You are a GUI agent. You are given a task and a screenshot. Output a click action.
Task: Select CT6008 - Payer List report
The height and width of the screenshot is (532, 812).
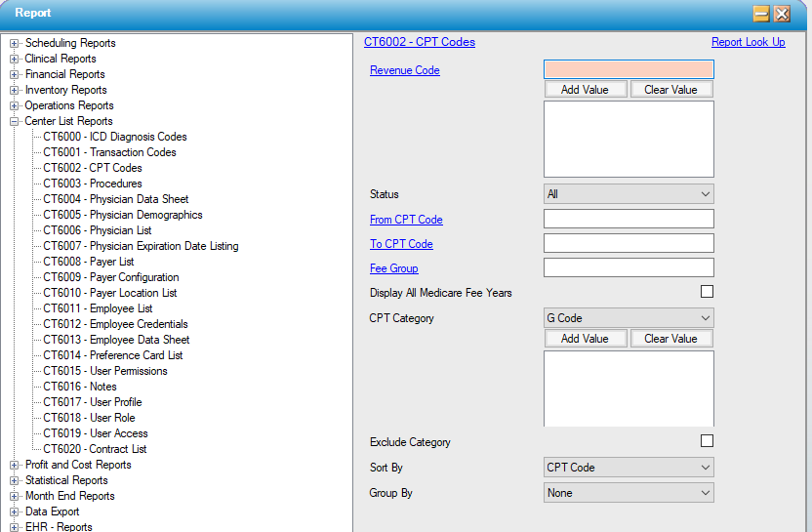[88, 262]
